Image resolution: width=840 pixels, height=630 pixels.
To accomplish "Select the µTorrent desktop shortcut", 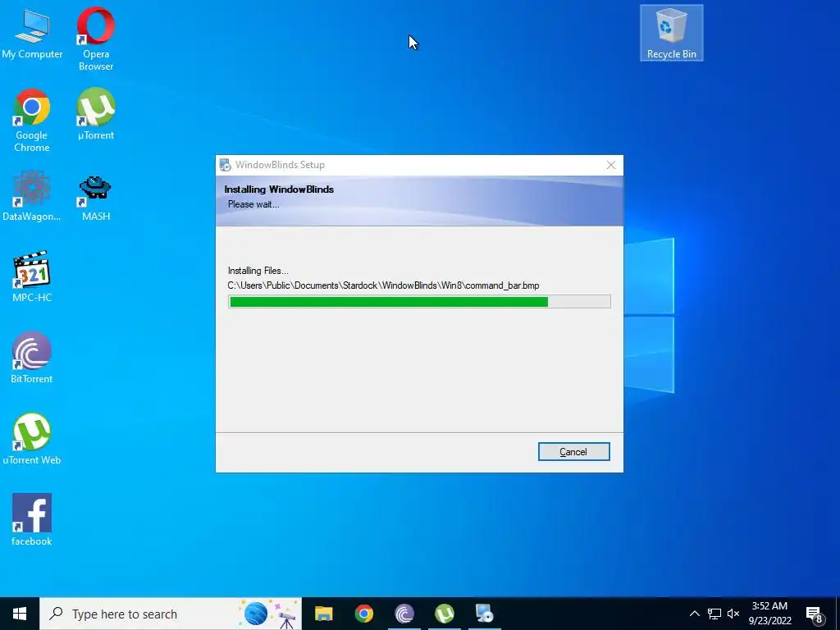I will click(x=96, y=114).
